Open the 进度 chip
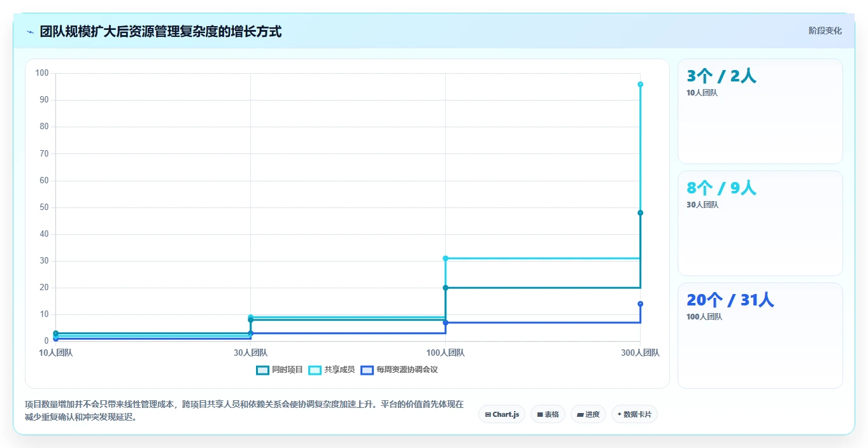 pyautogui.click(x=588, y=414)
